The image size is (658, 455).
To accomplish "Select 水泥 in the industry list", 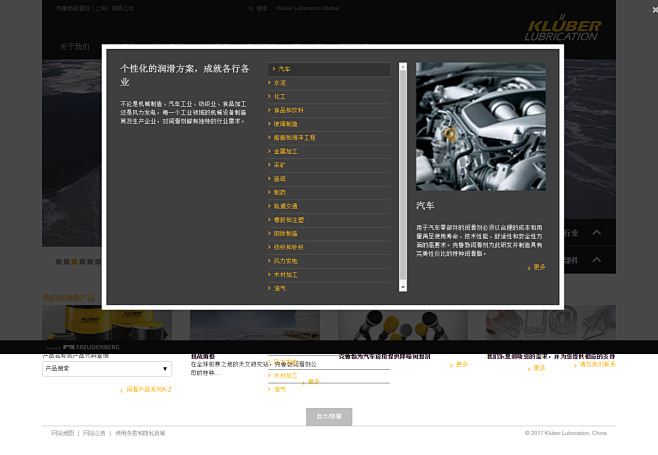I will click(329, 83).
